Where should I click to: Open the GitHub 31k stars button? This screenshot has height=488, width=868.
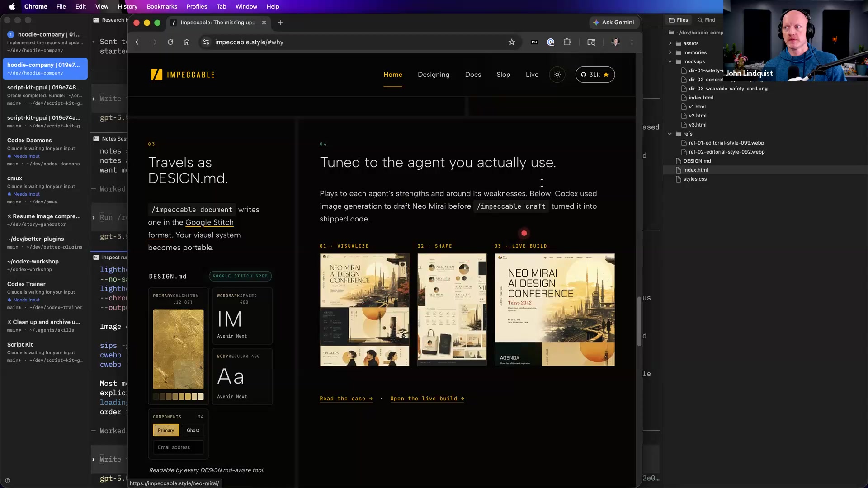[595, 75]
